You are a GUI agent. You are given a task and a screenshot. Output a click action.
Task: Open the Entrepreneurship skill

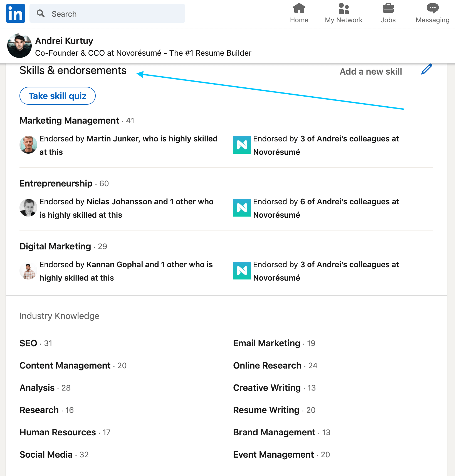pos(56,183)
